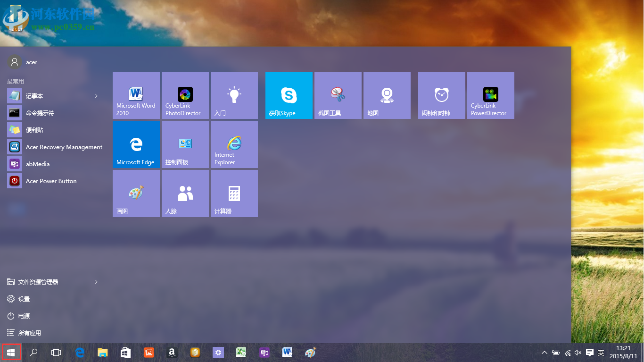The image size is (644, 362).
Task: Click the 电源 power option
Action: (23, 316)
